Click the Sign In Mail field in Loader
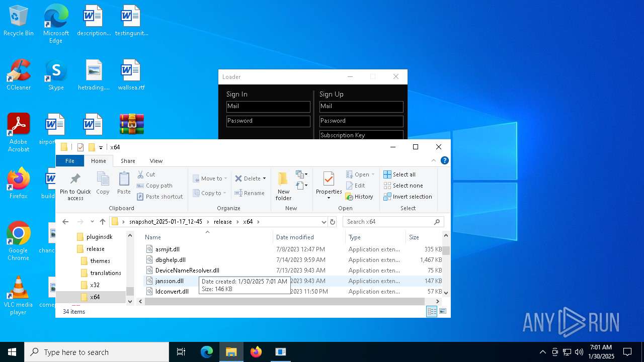 tap(268, 107)
